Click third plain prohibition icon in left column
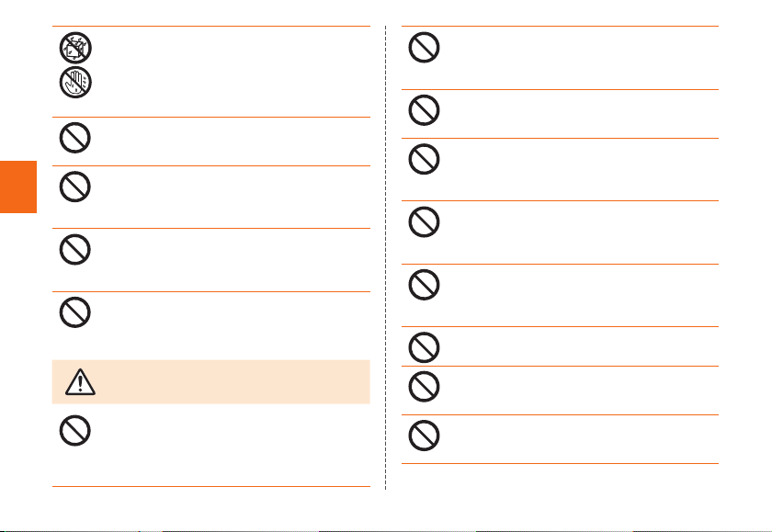The width and height of the screenshot is (772, 532). [74, 250]
